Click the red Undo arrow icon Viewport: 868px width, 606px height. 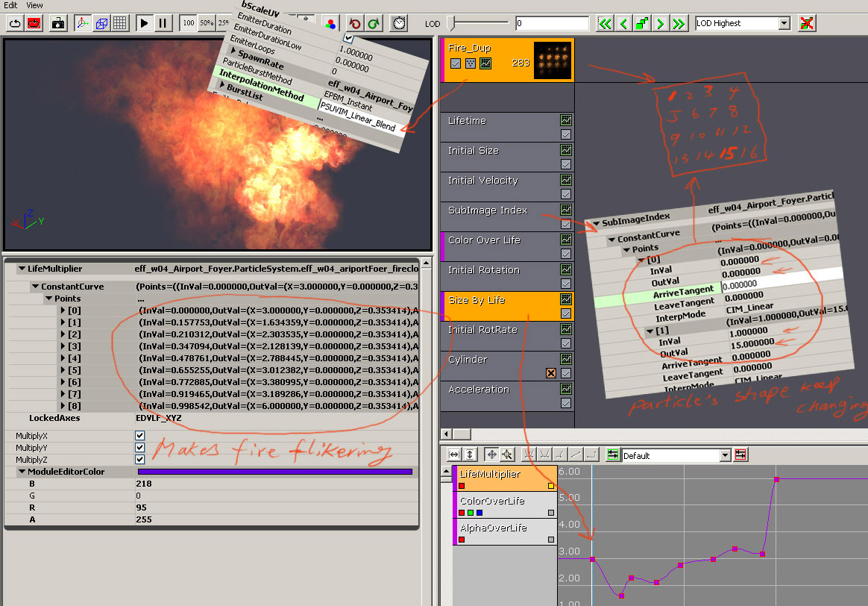[355, 23]
